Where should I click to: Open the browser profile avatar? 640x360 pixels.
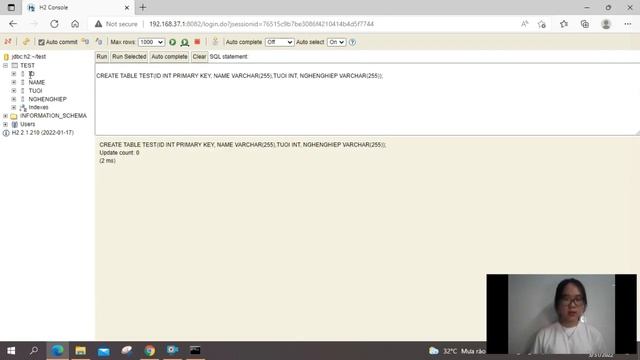[x=606, y=24]
